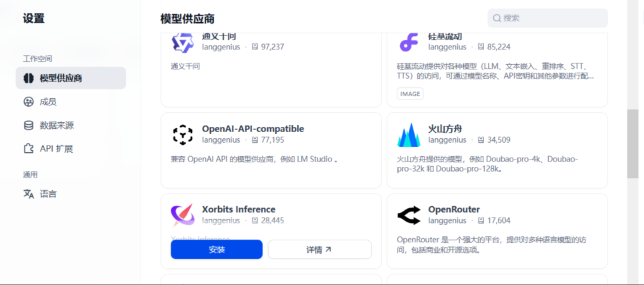Click langgenius author on 火山方舟 card
The image size is (644, 285).
(x=447, y=139)
